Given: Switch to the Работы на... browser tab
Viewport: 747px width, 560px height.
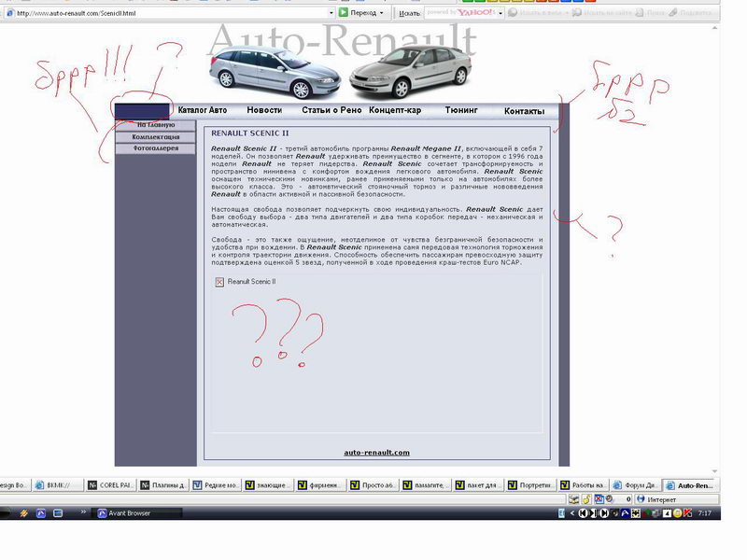Looking at the screenshot, I should [582, 485].
